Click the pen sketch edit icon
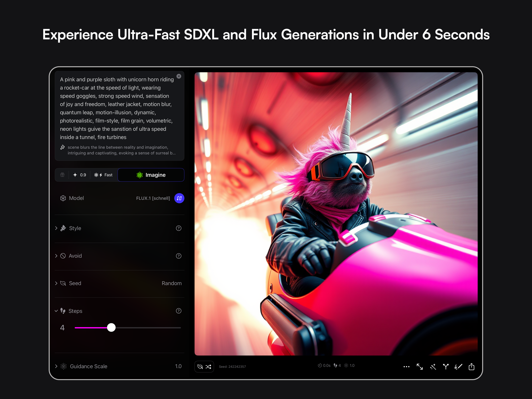532x399 pixels. (x=458, y=366)
